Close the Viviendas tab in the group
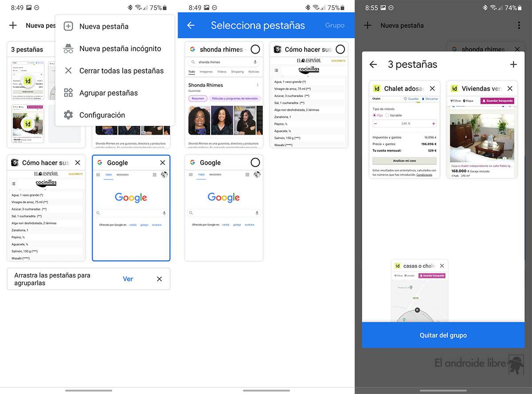Image resolution: width=532 pixels, height=394 pixels. tap(510, 89)
